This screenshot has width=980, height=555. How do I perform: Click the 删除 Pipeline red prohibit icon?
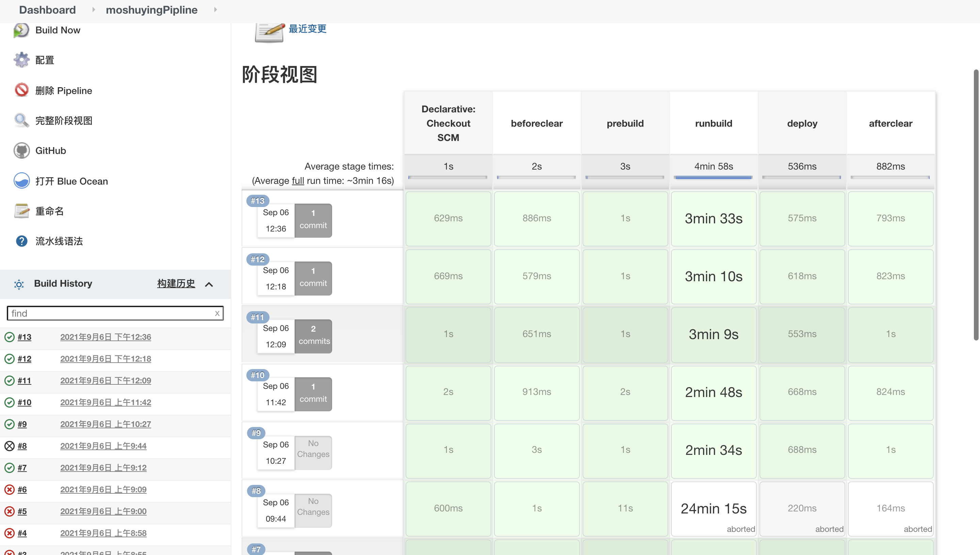point(21,90)
